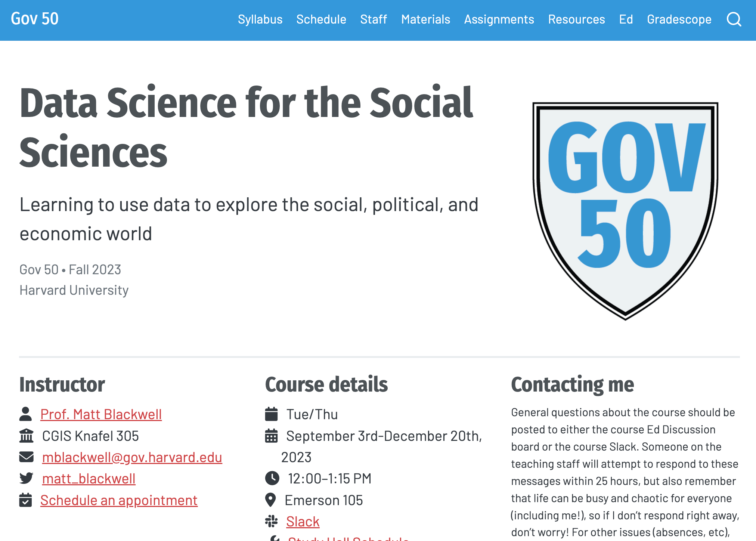Click the person icon beside Prof. Matt Blackwell
The height and width of the screenshot is (541, 756).
(25, 414)
